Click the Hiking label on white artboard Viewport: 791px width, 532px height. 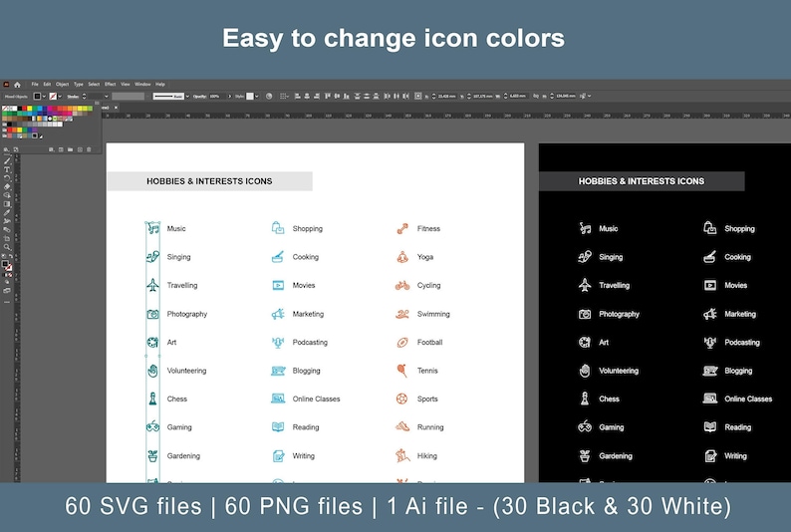426,456
